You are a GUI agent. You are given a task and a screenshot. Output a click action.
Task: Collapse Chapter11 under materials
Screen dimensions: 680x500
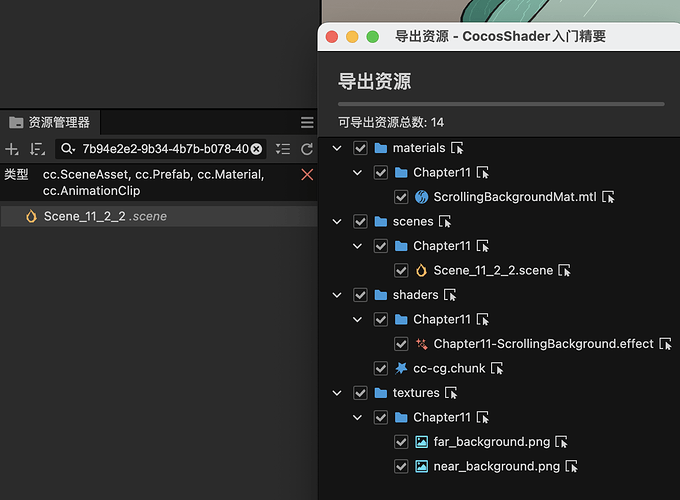click(x=357, y=173)
